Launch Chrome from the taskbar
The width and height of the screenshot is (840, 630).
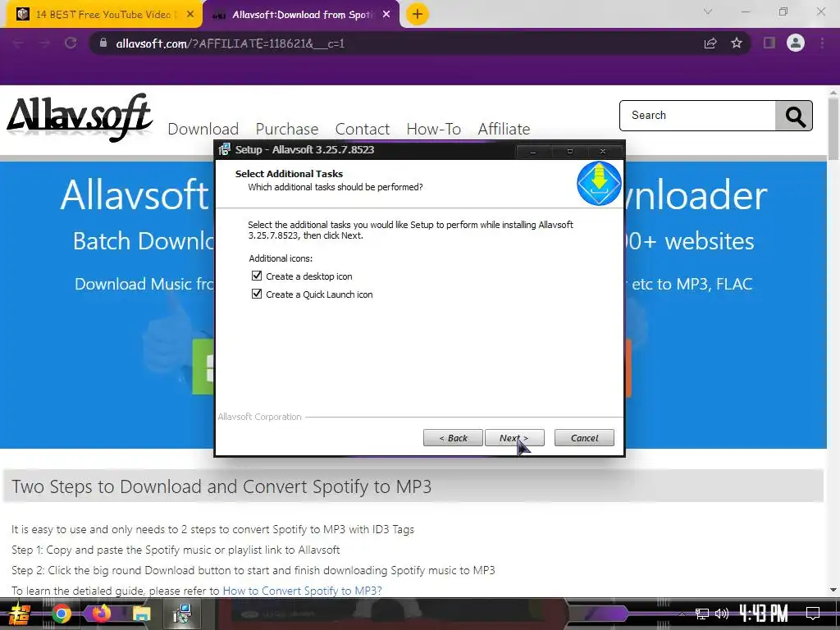[61, 614]
